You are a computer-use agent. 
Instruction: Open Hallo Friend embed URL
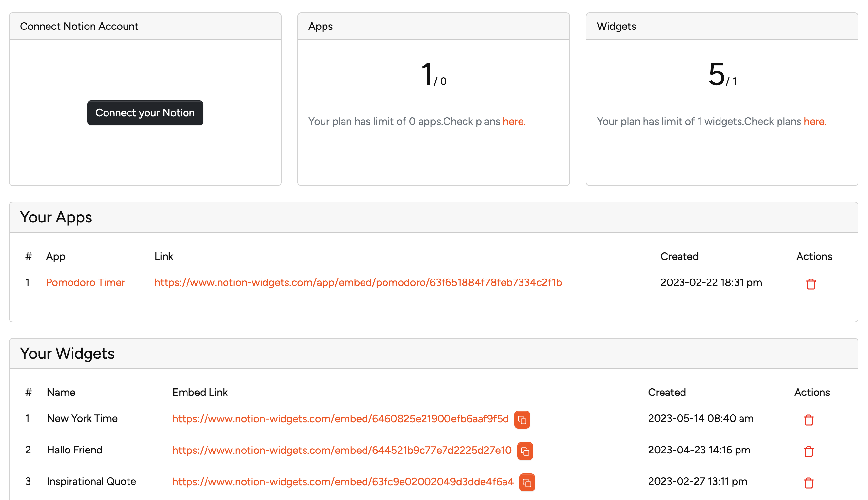coord(342,450)
